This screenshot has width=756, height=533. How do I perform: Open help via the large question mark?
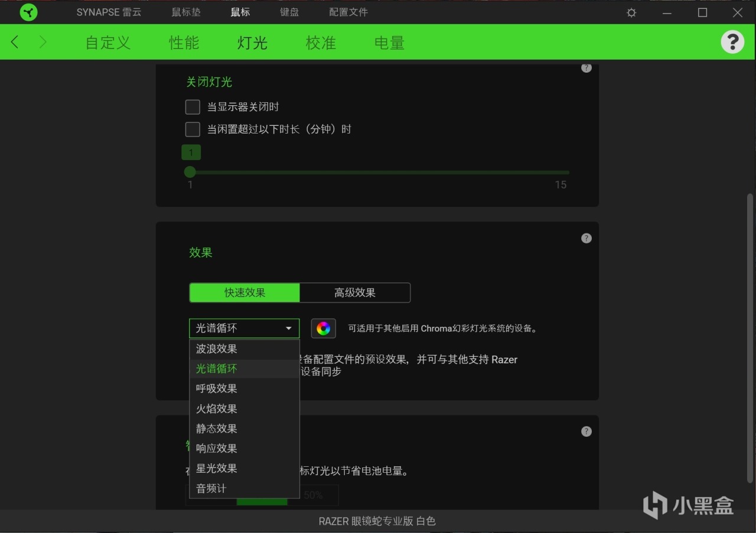pos(732,42)
